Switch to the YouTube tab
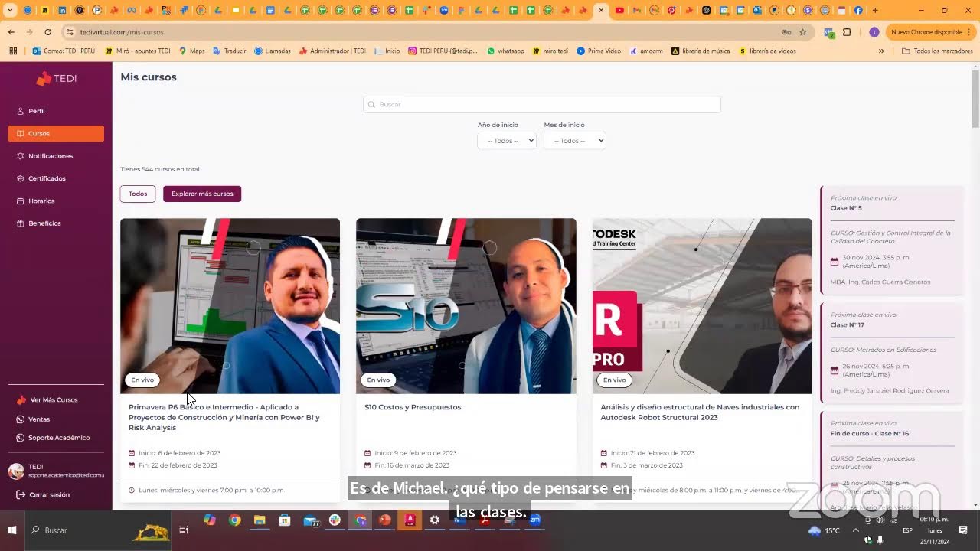 click(x=619, y=11)
